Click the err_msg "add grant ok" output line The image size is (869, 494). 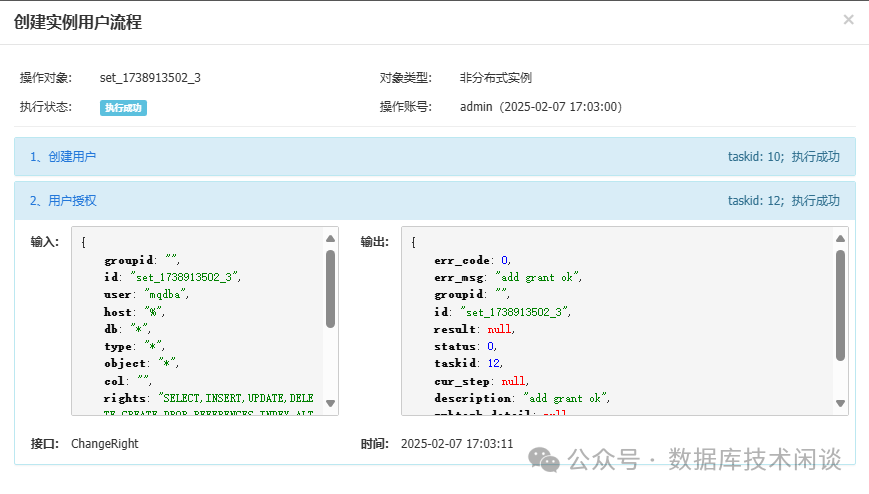tap(508, 277)
